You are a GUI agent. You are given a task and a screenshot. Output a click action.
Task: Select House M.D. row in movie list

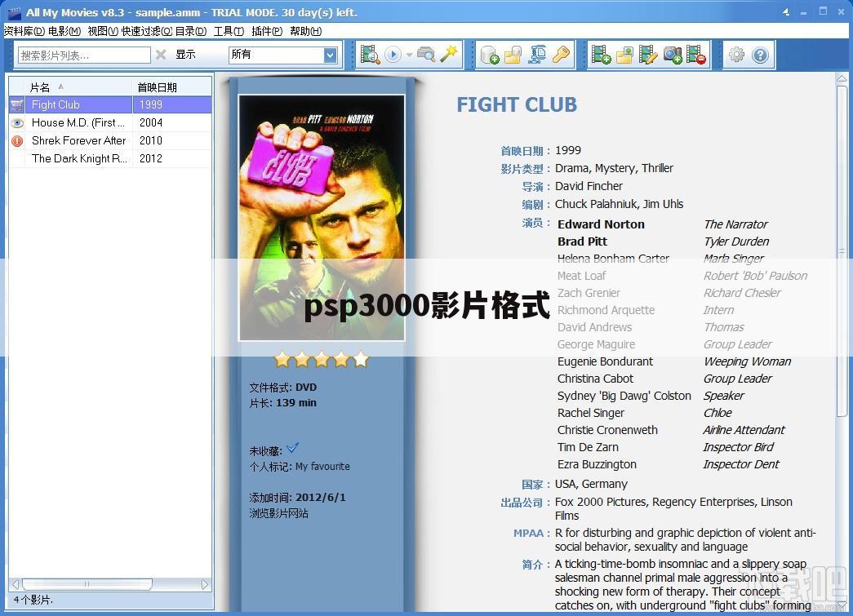(110, 122)
